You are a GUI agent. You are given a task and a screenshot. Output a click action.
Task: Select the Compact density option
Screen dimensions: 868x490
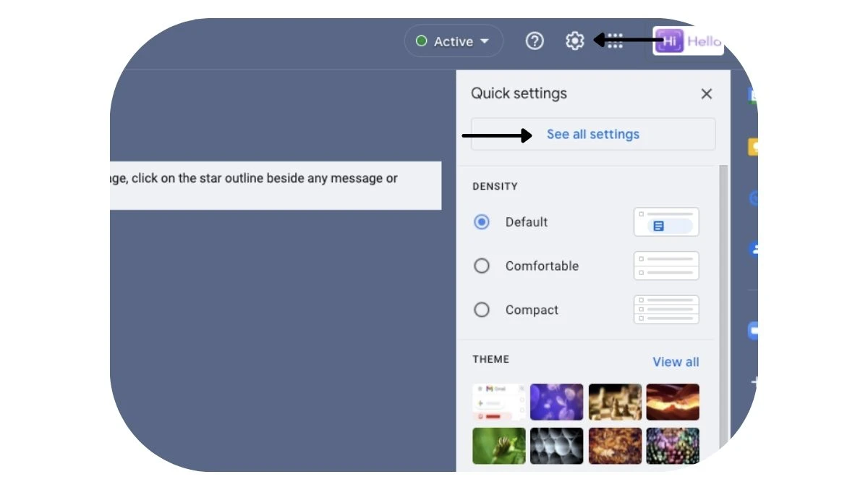[x=482, y=310]
